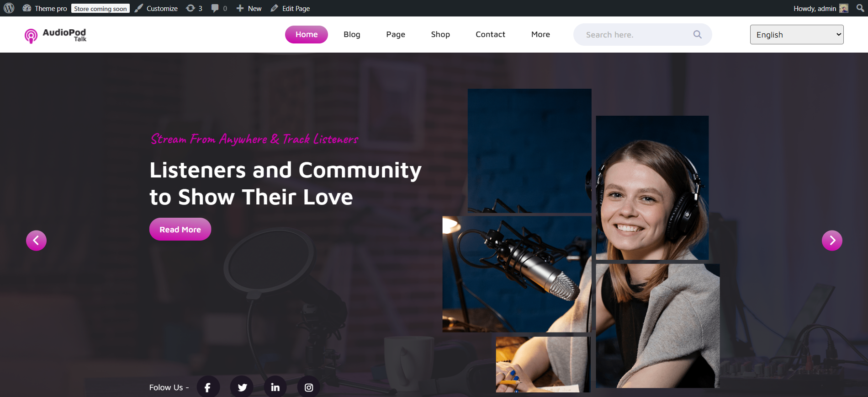
Task: Open the LinkedIn social icon
Action: pos(275,387)
